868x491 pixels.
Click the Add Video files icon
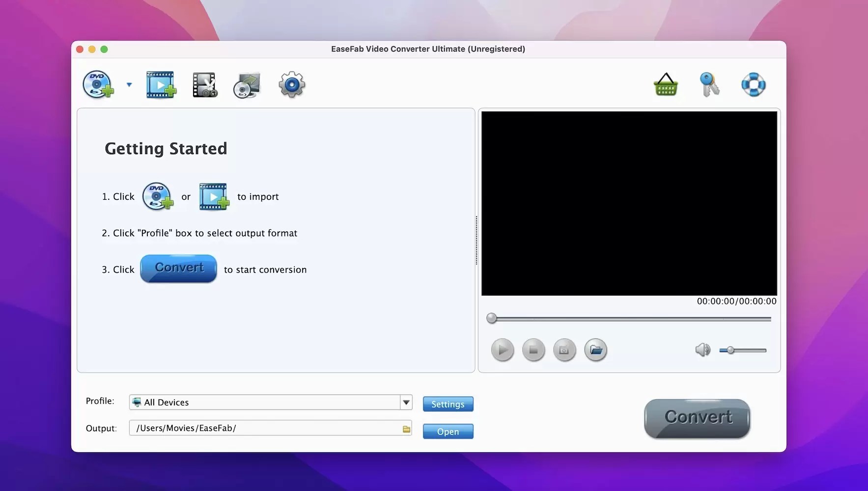click(x=161, y=84)
